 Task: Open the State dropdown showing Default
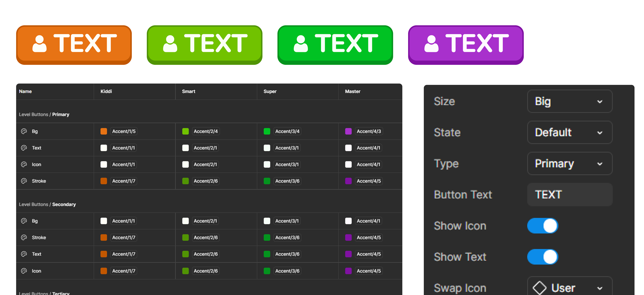pos(569,132)
